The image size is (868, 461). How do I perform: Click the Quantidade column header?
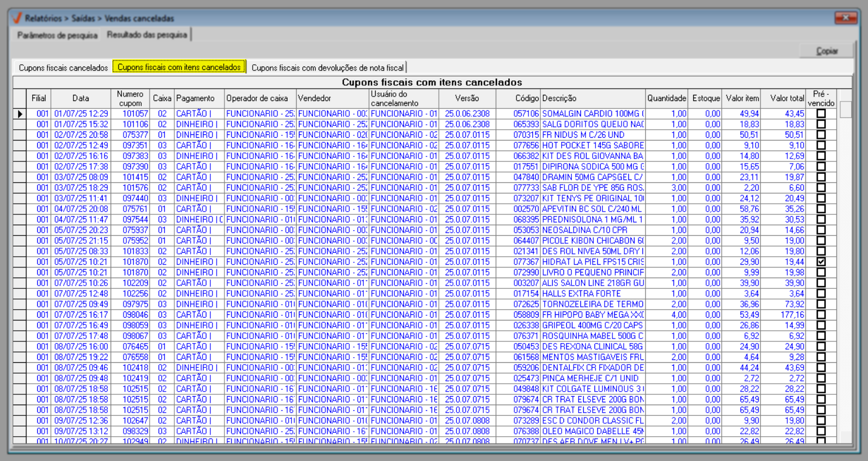666,98
